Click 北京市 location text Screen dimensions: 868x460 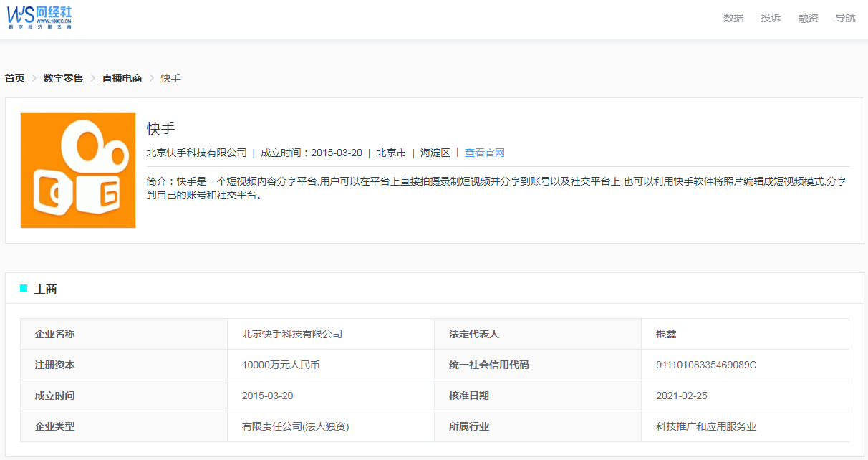391,153
